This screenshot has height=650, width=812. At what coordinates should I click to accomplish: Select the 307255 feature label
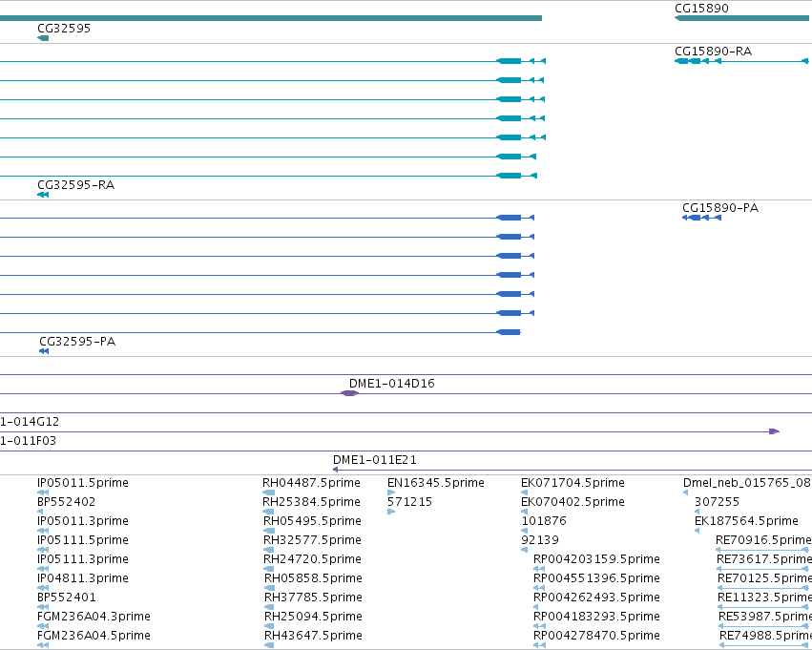tap(717, 502)
